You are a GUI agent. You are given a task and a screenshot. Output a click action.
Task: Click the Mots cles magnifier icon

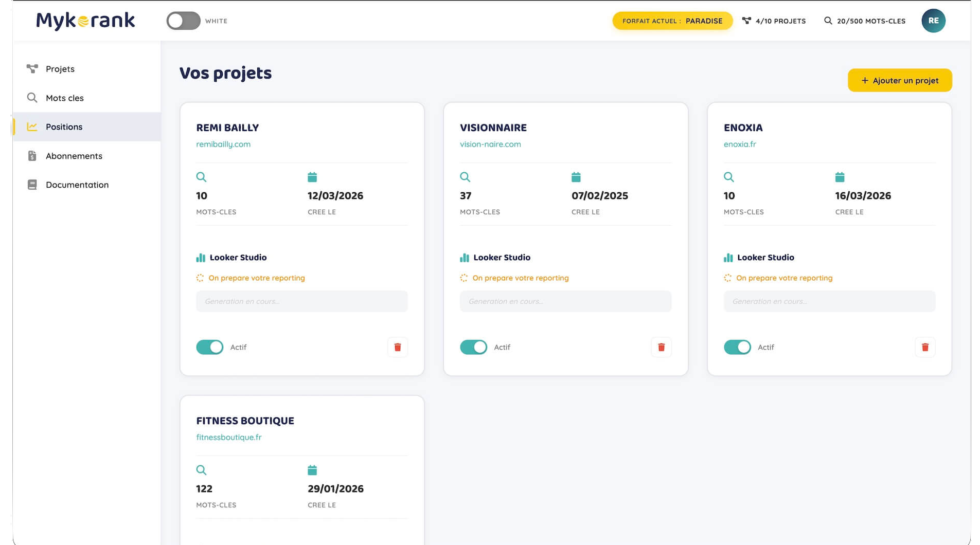tap(32, 98)
